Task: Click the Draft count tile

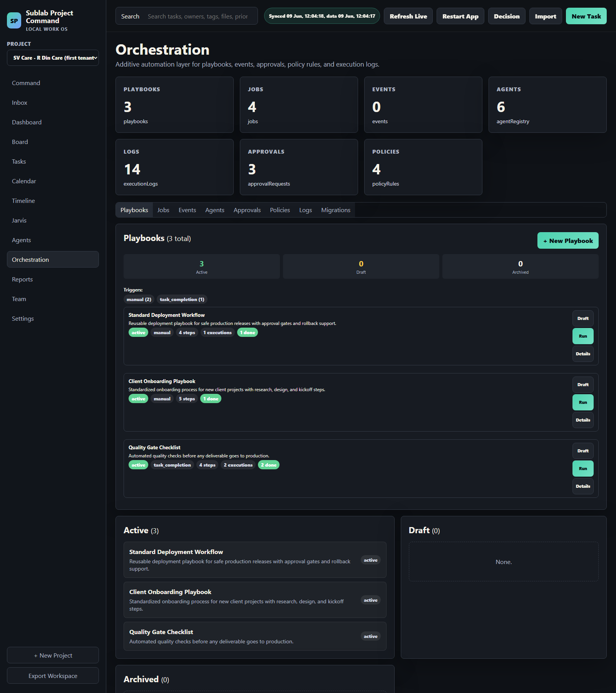Action: pos(361,266)
